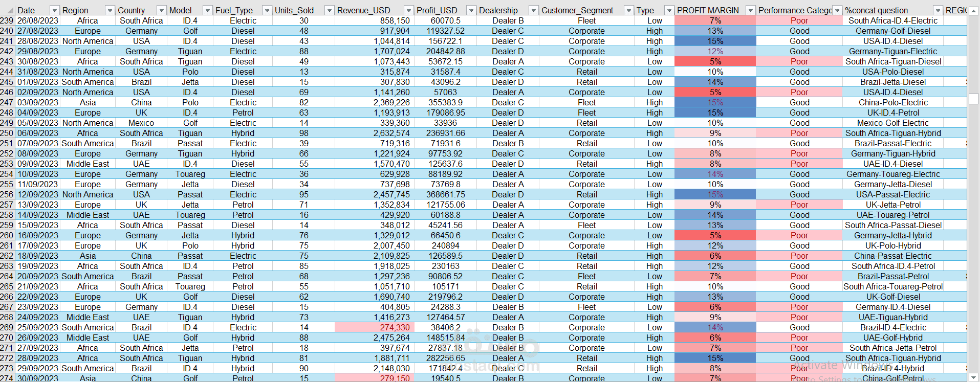Click the Select All corner triangle
This screenshot has height=382, width=980.
pyautogui.click(x=10, y=10)
